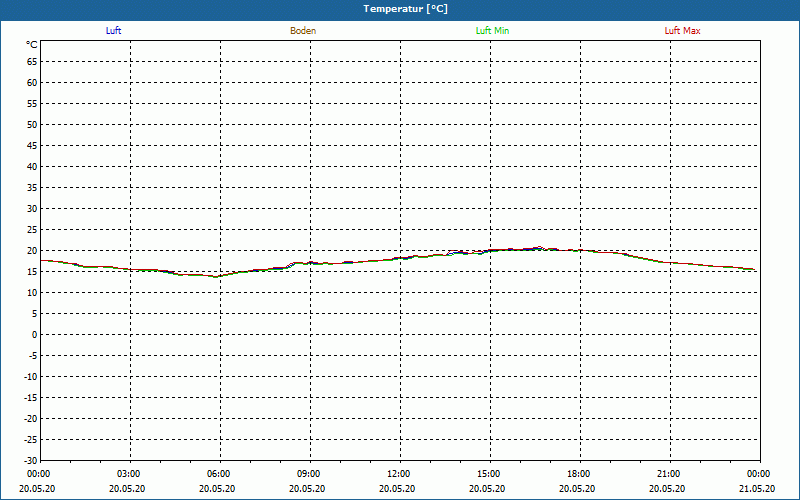Click the 35 y-axis value
This screenshot has height=500, width=800.
tap(32, 188)
